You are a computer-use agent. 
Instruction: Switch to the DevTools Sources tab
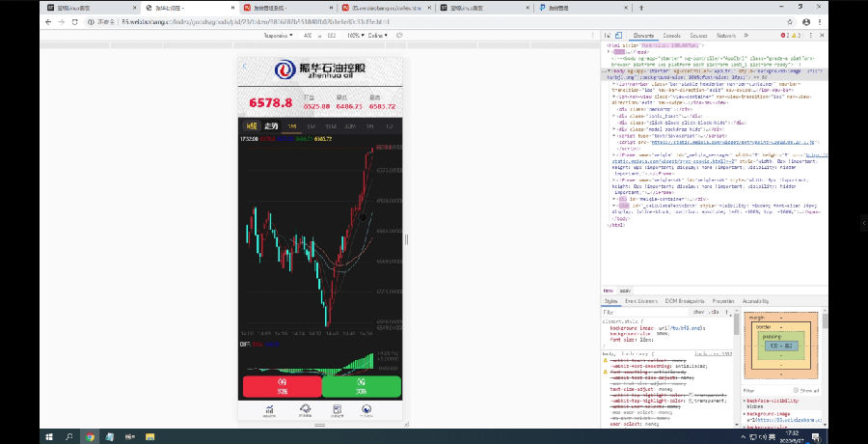698,36
